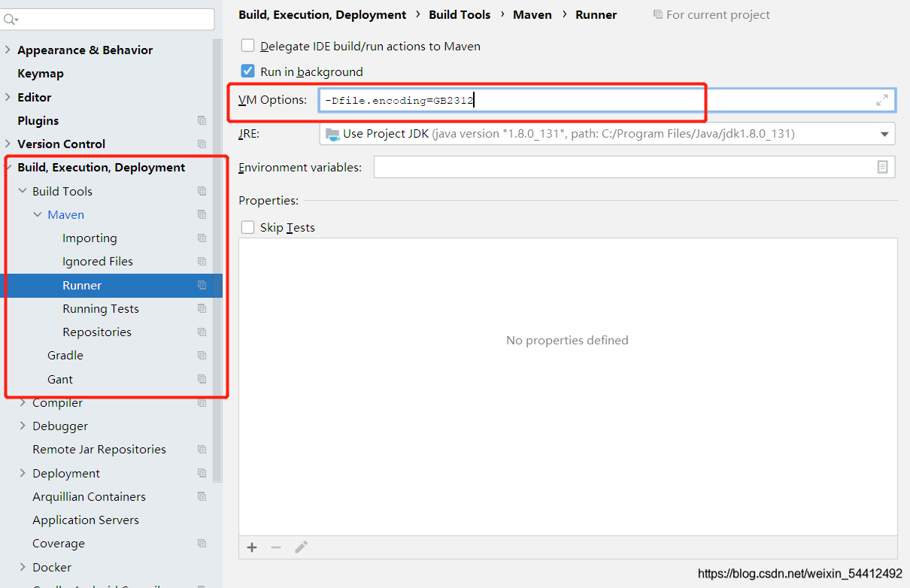
Task: Uncheck Run in background
Action: click(x=248, y=71)
